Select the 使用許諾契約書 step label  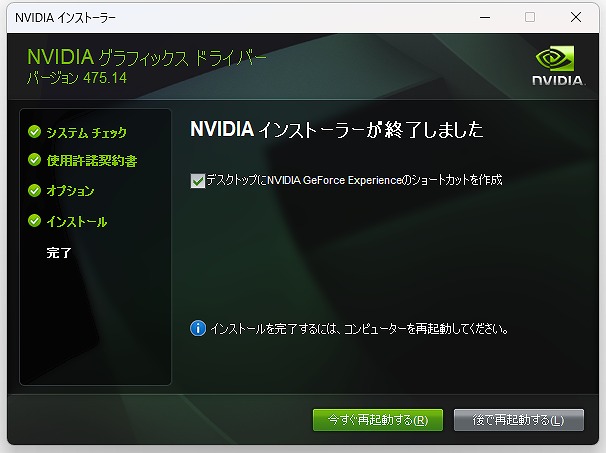point(92,161)
